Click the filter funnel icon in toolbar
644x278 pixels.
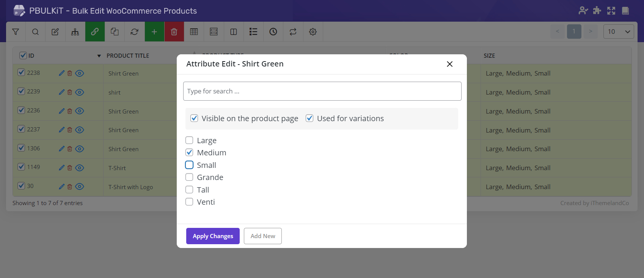(x=16, y=32)
